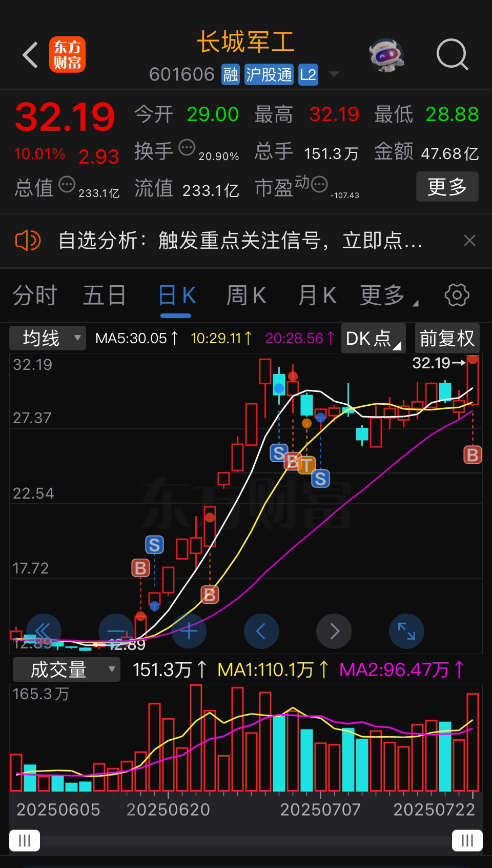Expand the stock title dropdown arrow
Screen dimensions: 492x868
(334, 74)
